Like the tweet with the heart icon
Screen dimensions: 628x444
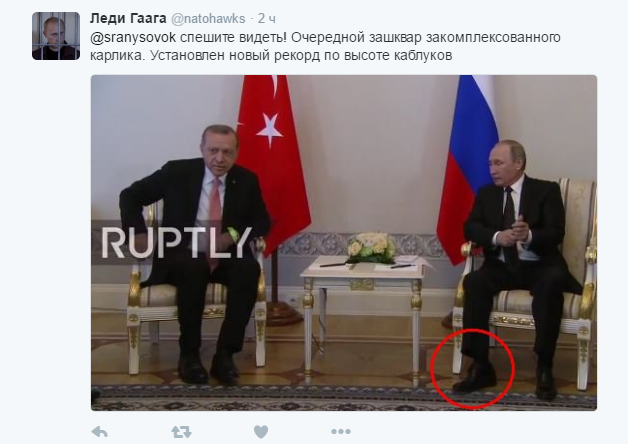click(261, 432)
